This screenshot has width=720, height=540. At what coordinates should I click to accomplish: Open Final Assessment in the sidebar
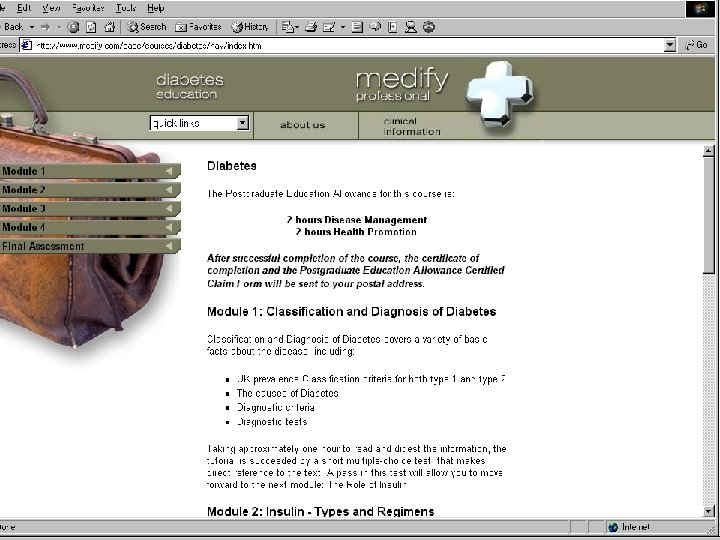(90, 246)
